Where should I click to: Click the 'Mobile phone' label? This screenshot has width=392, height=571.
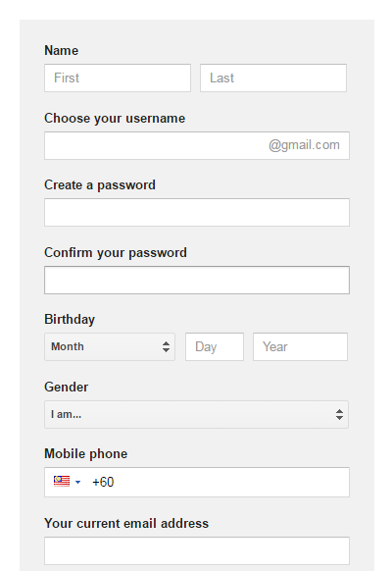pyautogui.click(x=86, y=453)
